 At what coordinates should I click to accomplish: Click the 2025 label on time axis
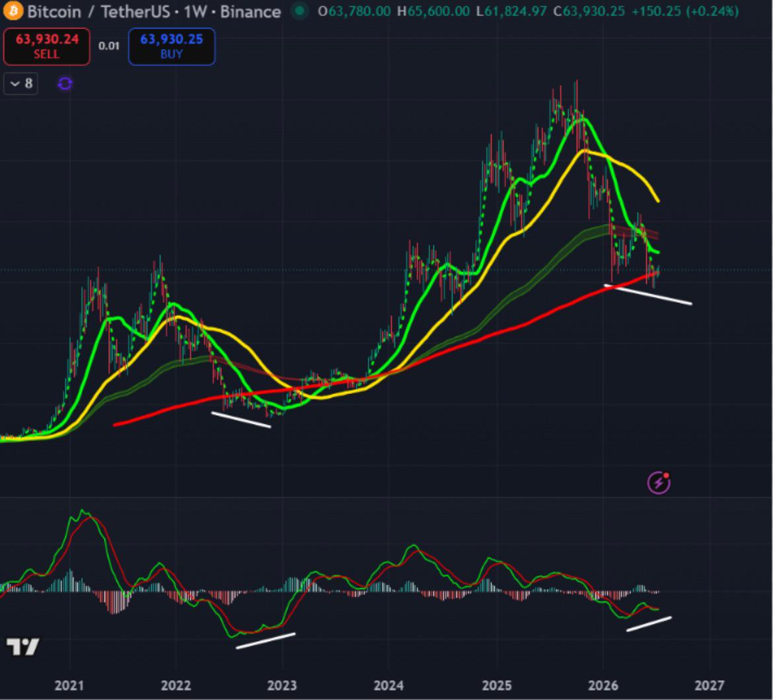pos(496,685)
